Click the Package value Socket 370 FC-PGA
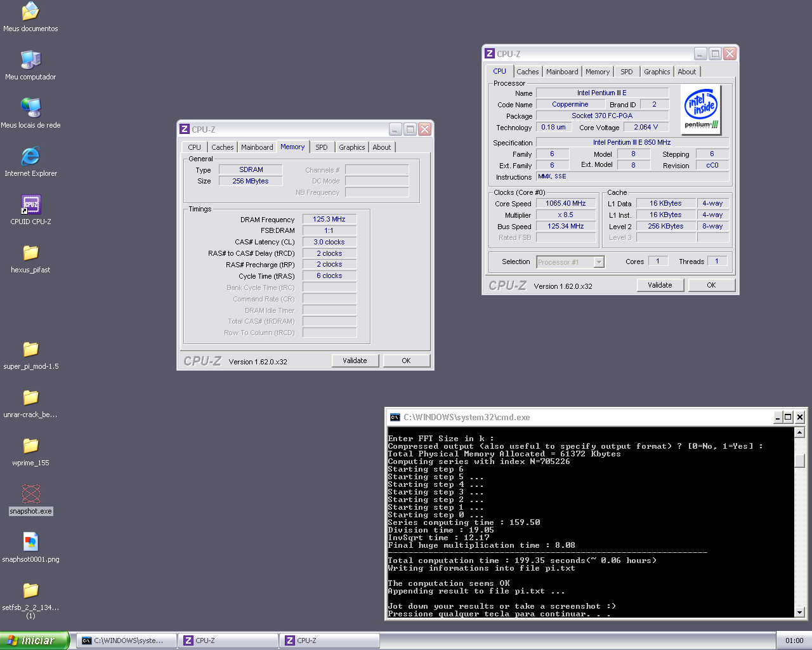This screenshot has width=812, height=650. pyautogui.click(x=602, y=116)
